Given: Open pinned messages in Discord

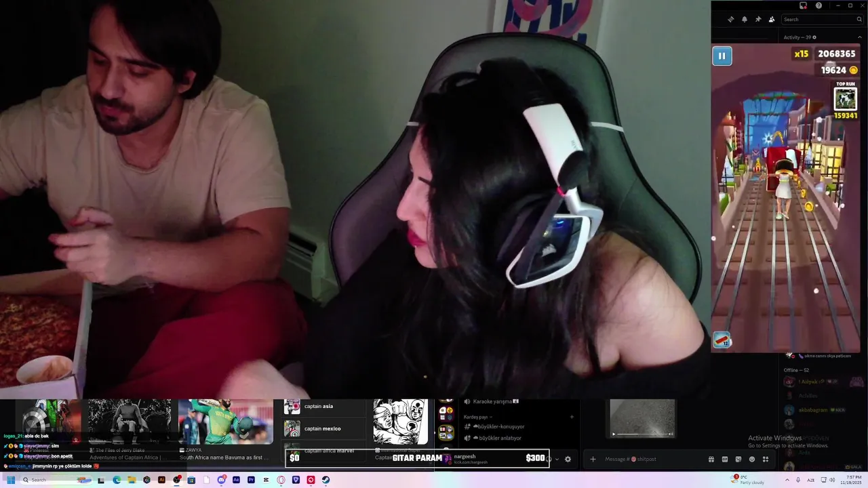Looking at the screenshot, I should coord(758,20).
